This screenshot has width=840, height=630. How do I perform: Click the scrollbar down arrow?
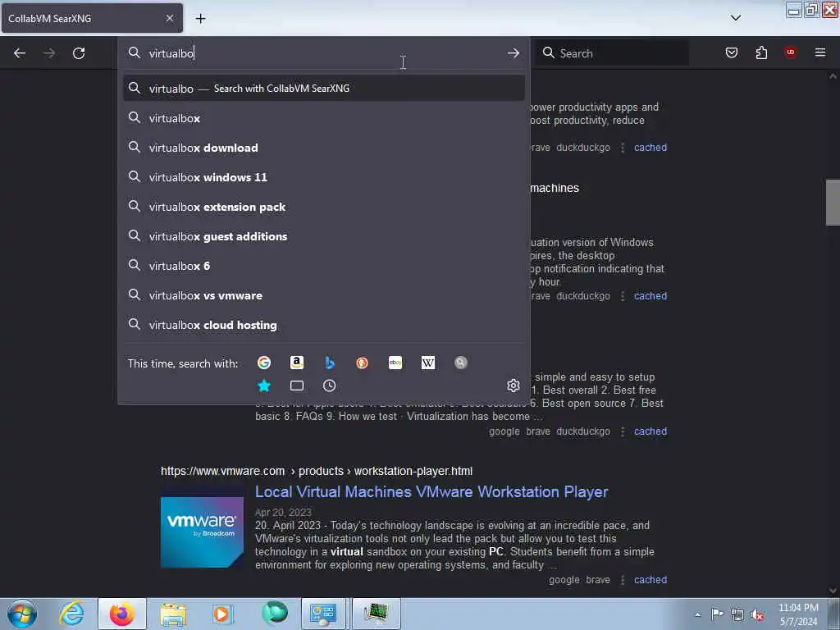point(833,591)
